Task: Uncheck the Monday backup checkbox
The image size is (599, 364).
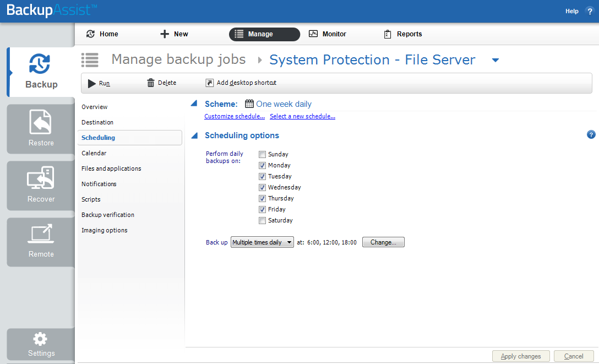Action: coord(263,165)
